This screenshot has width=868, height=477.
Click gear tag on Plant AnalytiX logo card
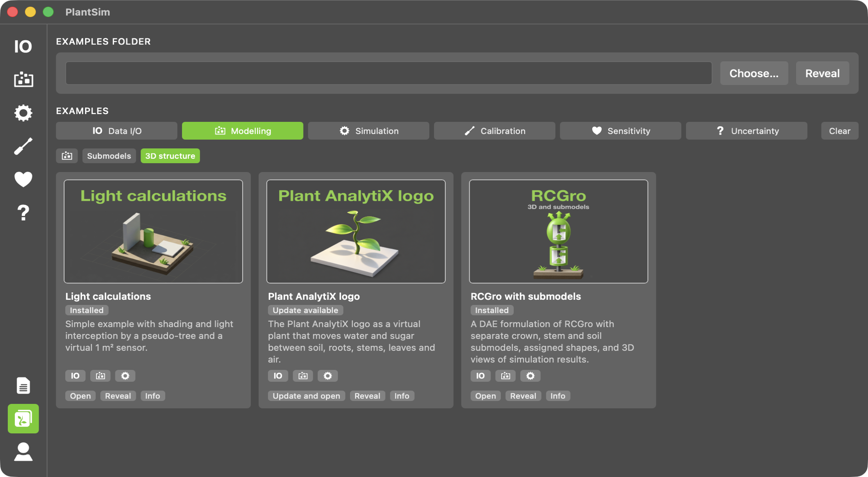(x=328, y=376)
